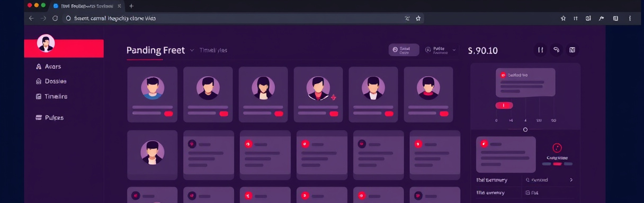Click the red sparkle beside the fourth avatar
Image resolution: width=644 pixels, height=203 pixels.
coord(334,97)
